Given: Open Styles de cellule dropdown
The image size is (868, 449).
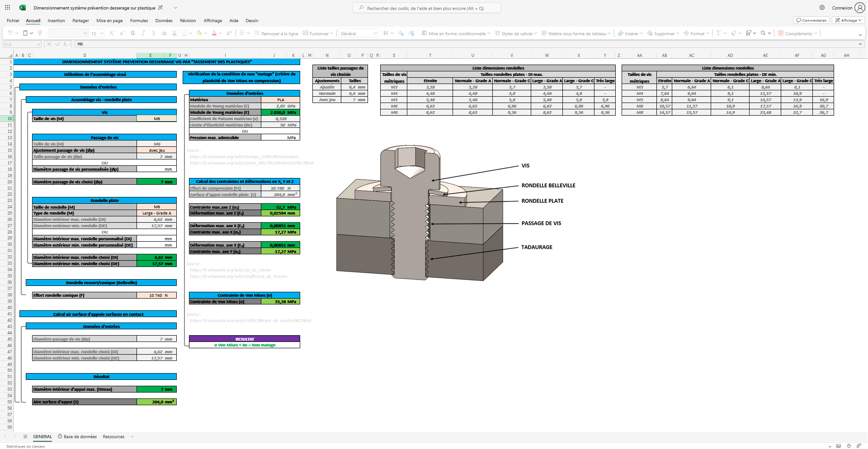Looking at the screenshot, I should click(x=516, y=33).
